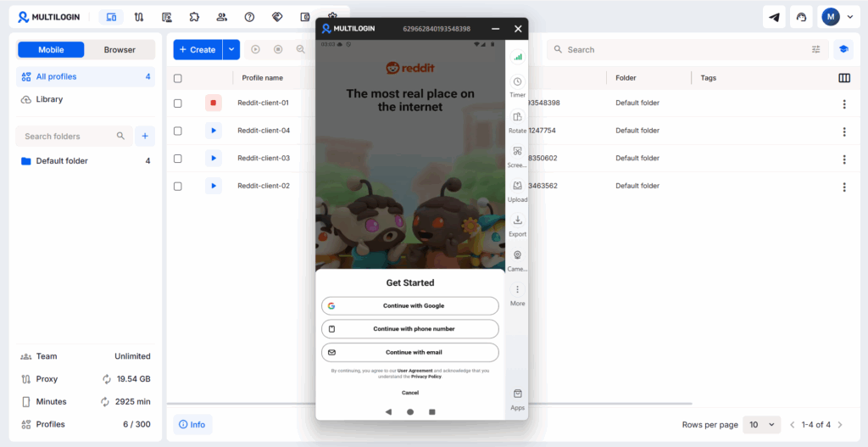
Task: Start the Reddit-client-03 profile
Action: pos(213,159)
